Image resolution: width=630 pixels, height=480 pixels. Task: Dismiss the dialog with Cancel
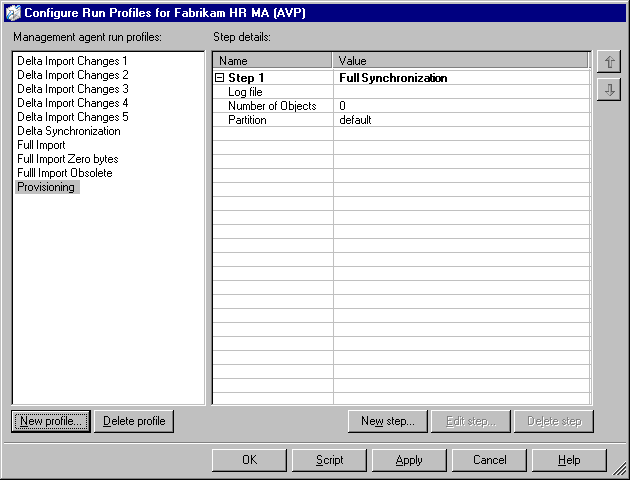(489, 460)
